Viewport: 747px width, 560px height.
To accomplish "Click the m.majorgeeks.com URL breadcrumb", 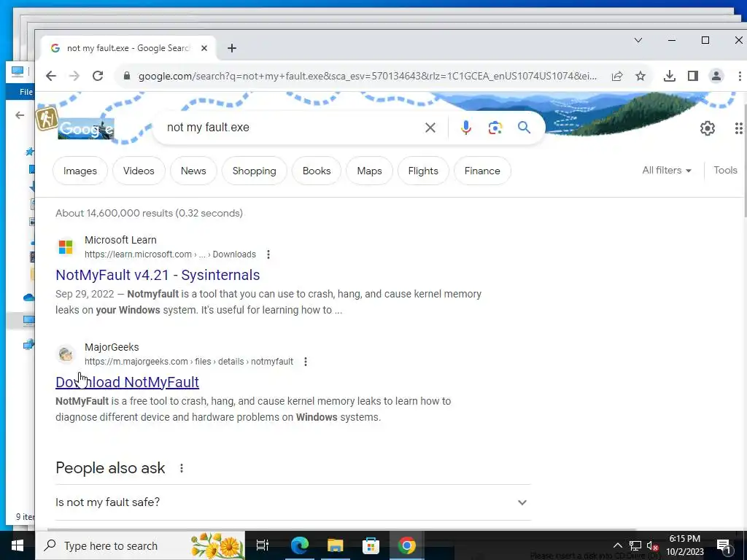I will click(x=189, y=362).
